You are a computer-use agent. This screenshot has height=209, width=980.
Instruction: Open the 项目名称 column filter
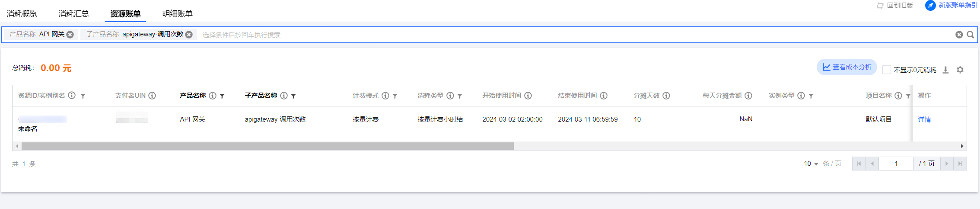pos(908,96)
